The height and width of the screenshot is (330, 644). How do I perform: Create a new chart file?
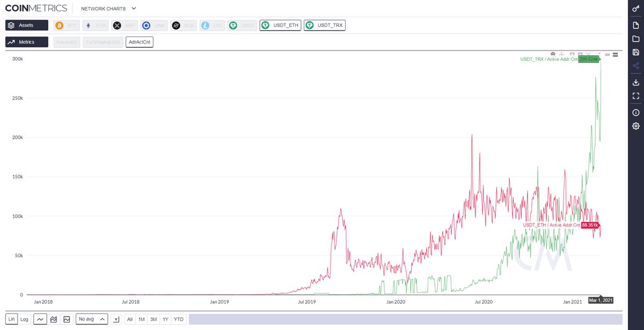coord(636,25)
